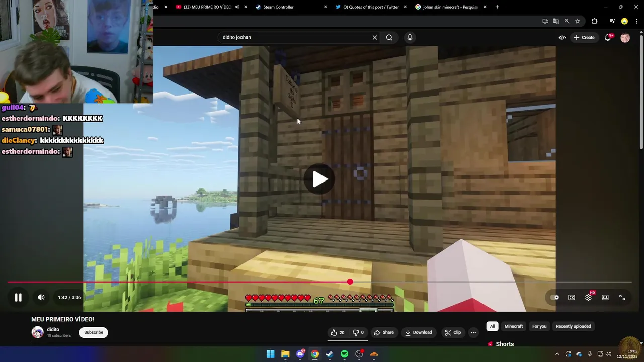Like the video with thumbs up
Screen dimensions: 644x362
pos(337,332)
